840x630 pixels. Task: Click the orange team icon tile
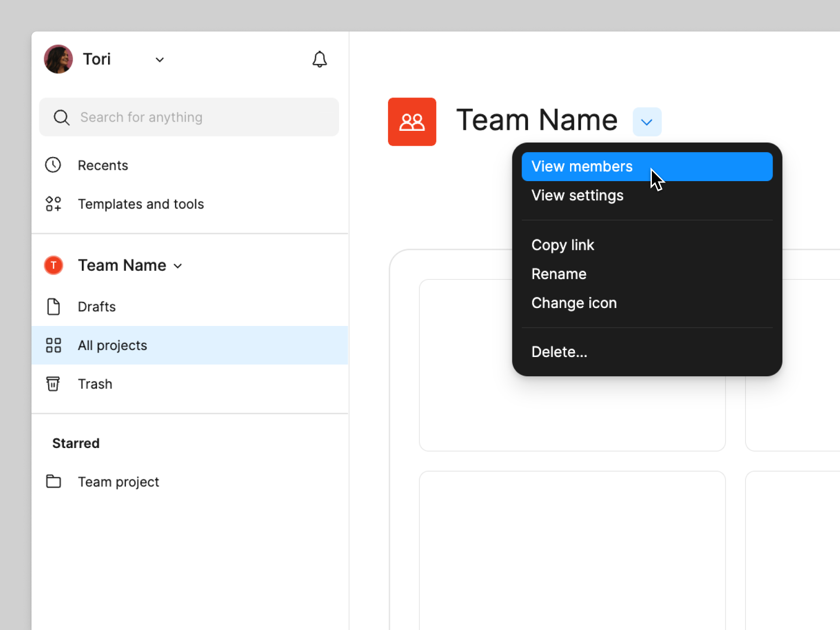point(412,122)
